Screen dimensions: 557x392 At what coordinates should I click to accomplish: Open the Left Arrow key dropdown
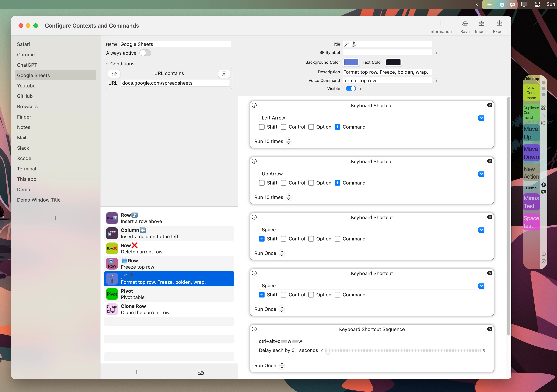coord(481,118)
